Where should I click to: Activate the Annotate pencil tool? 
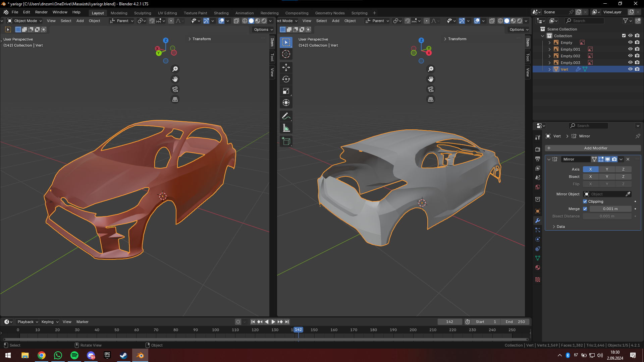pos(286,116)
